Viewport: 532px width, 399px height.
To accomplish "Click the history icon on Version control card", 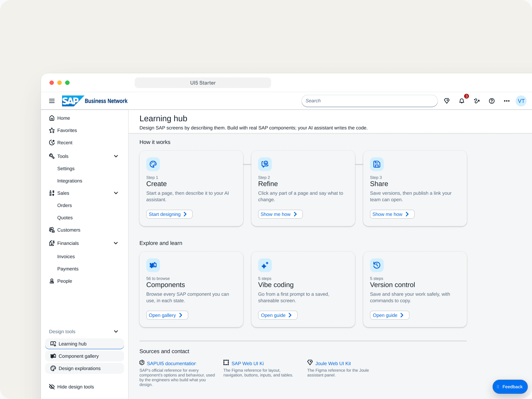I will point(377,265).
